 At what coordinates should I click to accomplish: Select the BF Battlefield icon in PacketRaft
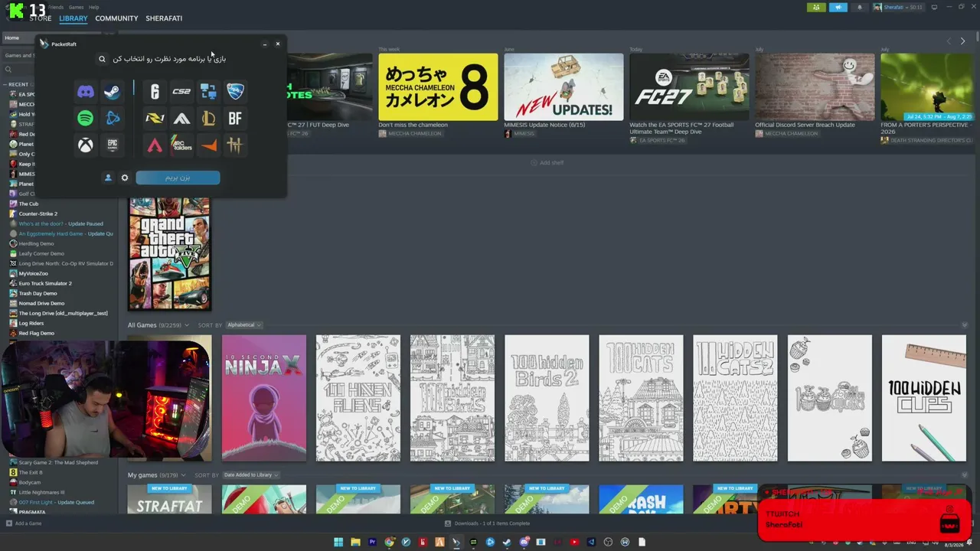235,118
